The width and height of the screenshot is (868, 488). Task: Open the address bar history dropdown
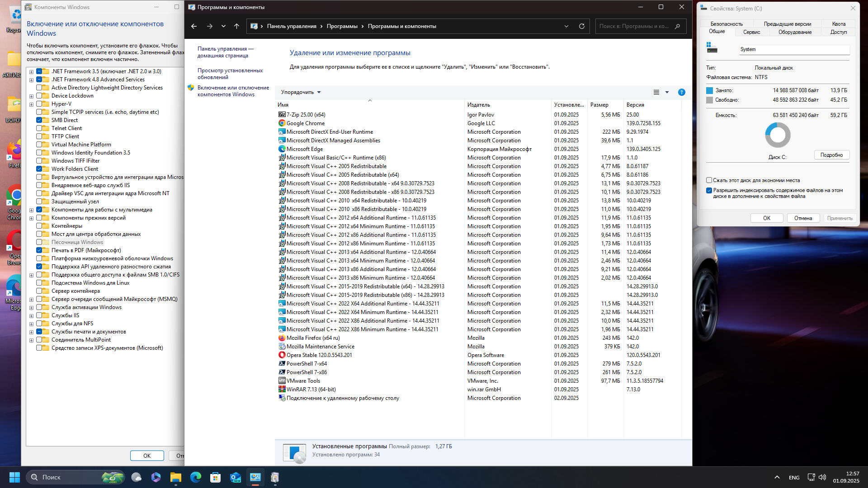point(566,26)
